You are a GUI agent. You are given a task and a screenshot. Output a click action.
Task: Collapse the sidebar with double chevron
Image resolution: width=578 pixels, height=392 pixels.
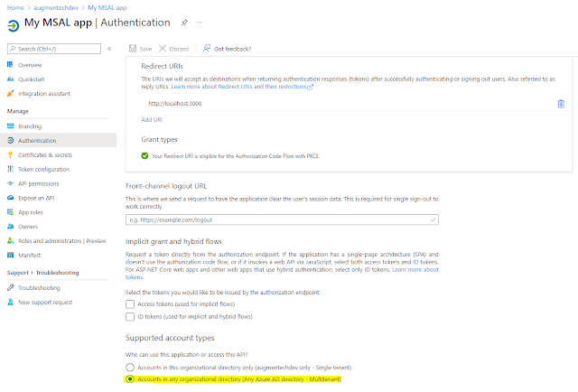click(x=109, y=49)
